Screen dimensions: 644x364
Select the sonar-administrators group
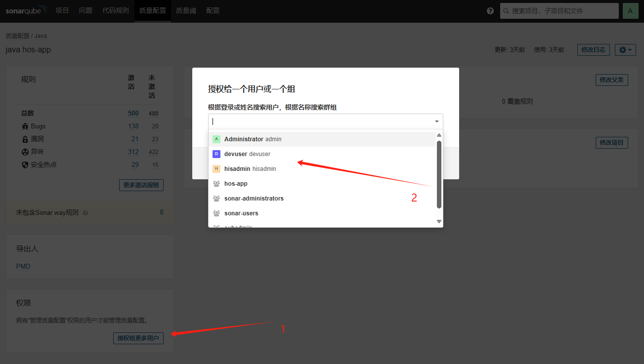(x=254, y=199)
